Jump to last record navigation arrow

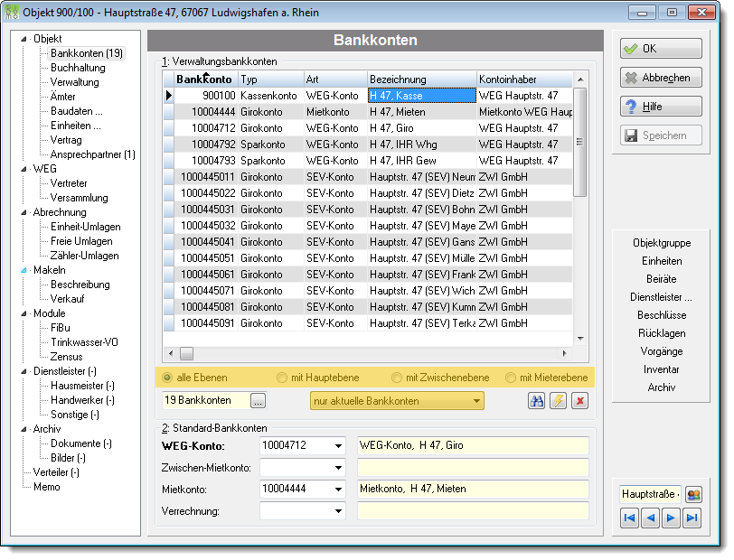pos(692,518)
